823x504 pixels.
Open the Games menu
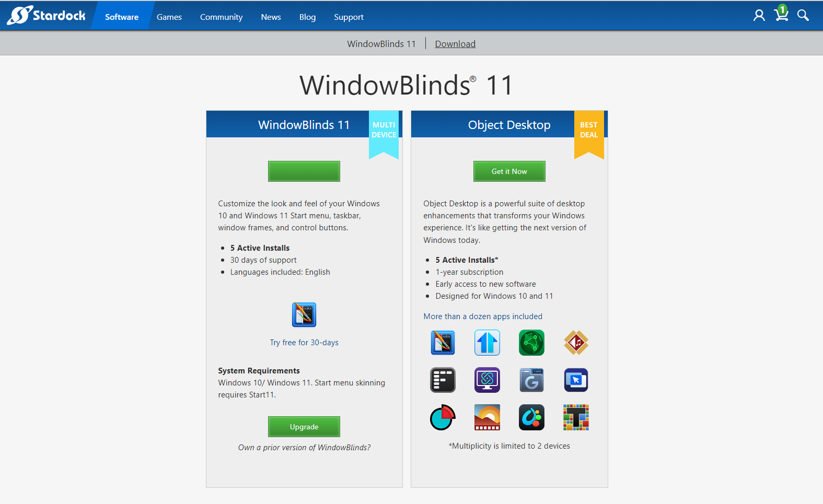pos(169,17)
